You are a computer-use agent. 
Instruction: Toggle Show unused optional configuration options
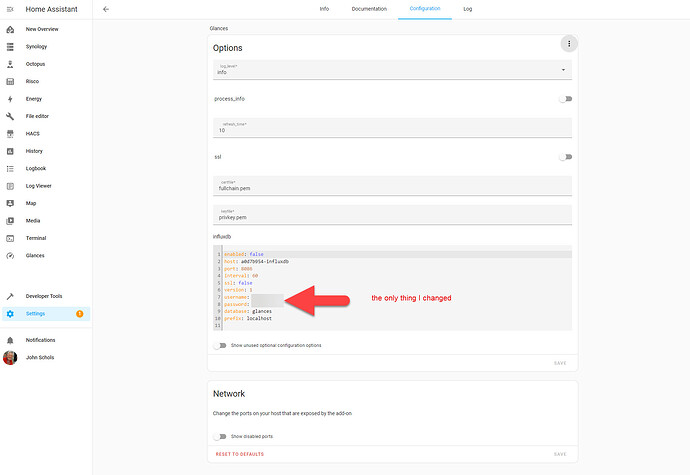tap(220, 345)
